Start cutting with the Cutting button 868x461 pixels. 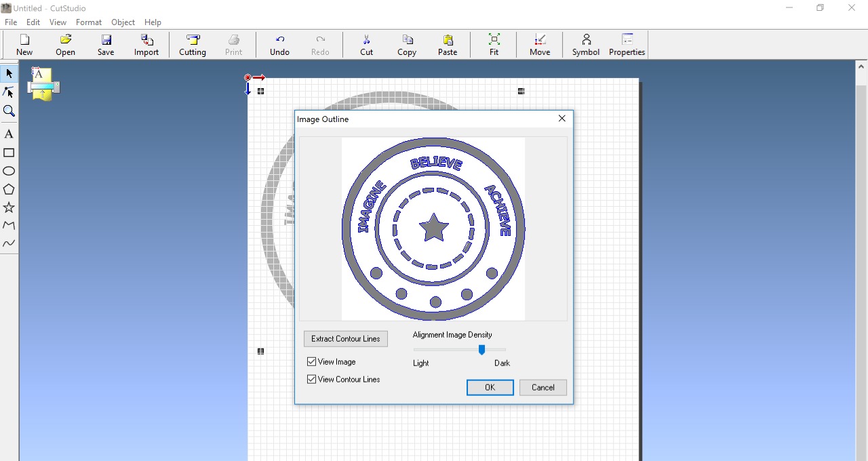tap(193, 45)
